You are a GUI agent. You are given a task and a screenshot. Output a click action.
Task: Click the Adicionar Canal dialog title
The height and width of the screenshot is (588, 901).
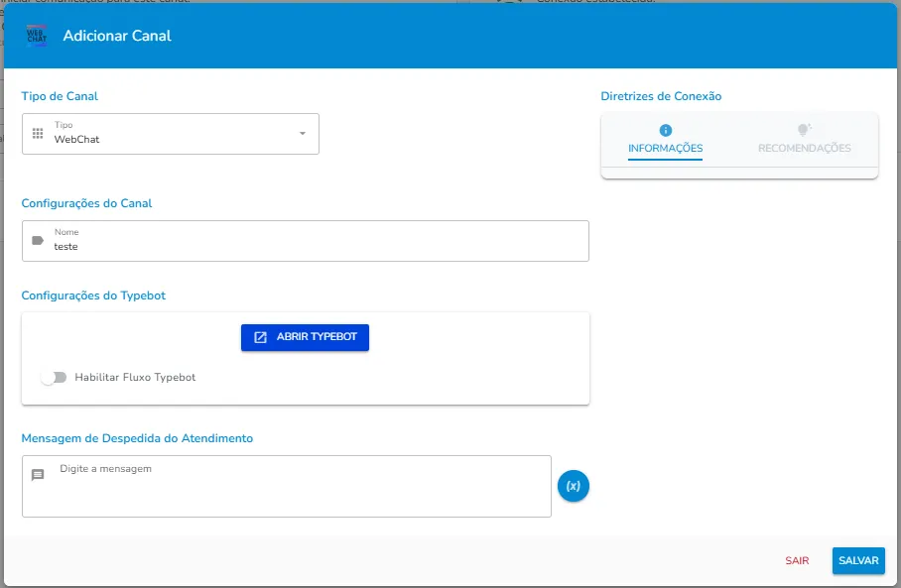pyautogui.click(x=117, y=36)
